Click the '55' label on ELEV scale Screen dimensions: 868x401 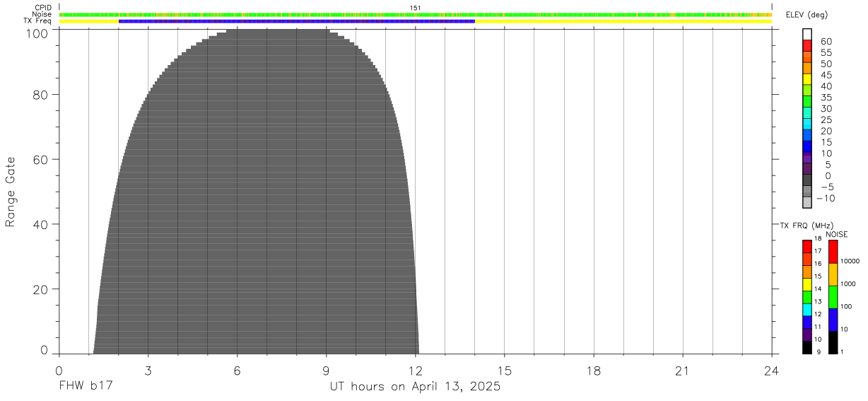coord(826,53)
